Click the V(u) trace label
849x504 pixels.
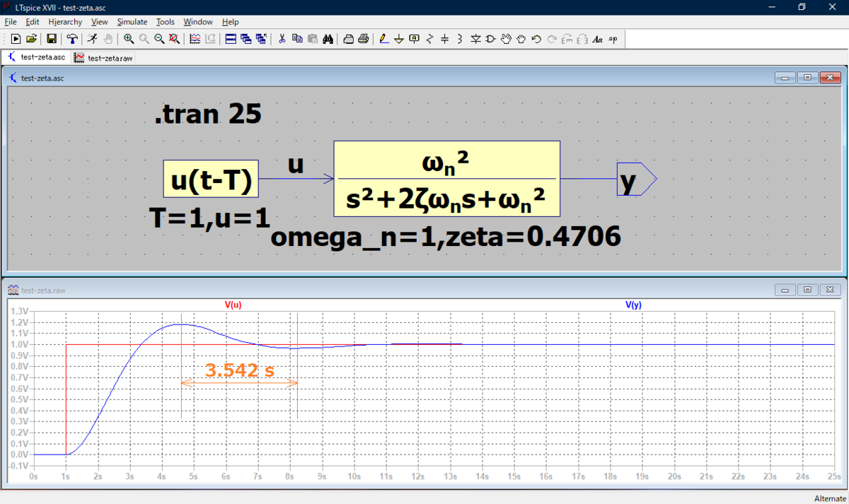[x=233, y=305]
